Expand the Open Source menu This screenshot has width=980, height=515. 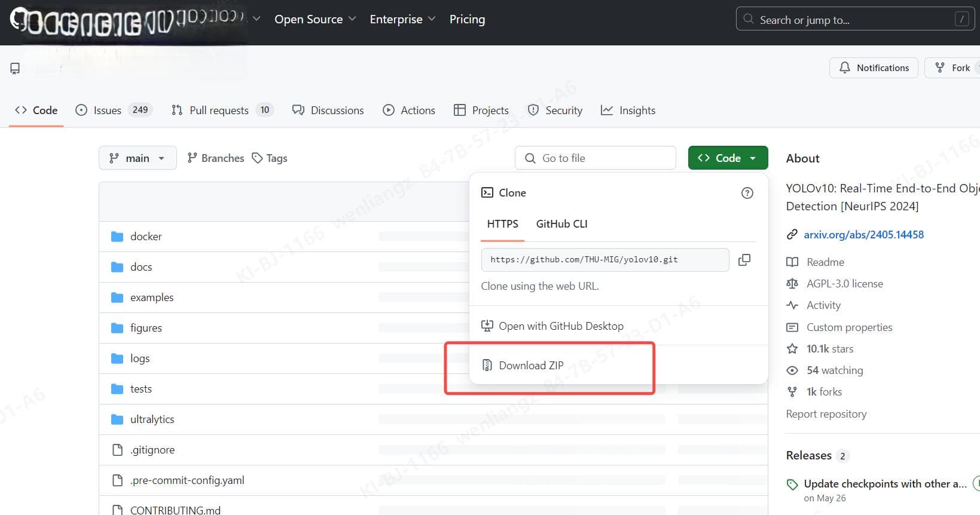(x=315, y=19)
